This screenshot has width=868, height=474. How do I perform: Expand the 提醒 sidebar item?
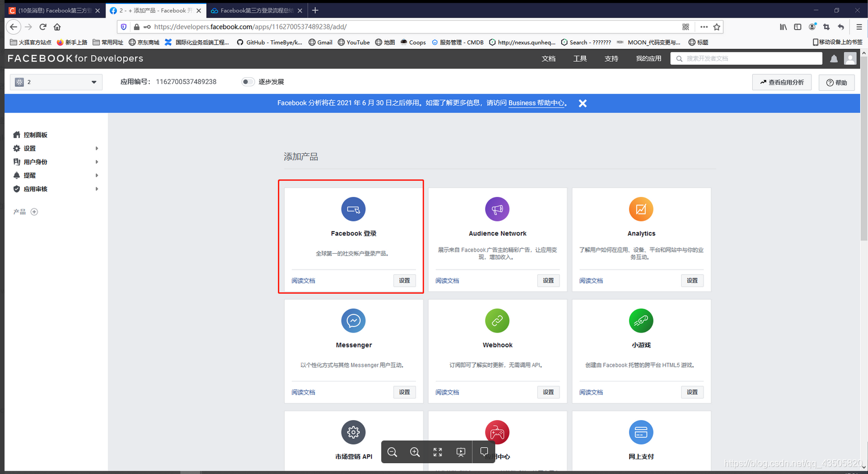[56, 175]
